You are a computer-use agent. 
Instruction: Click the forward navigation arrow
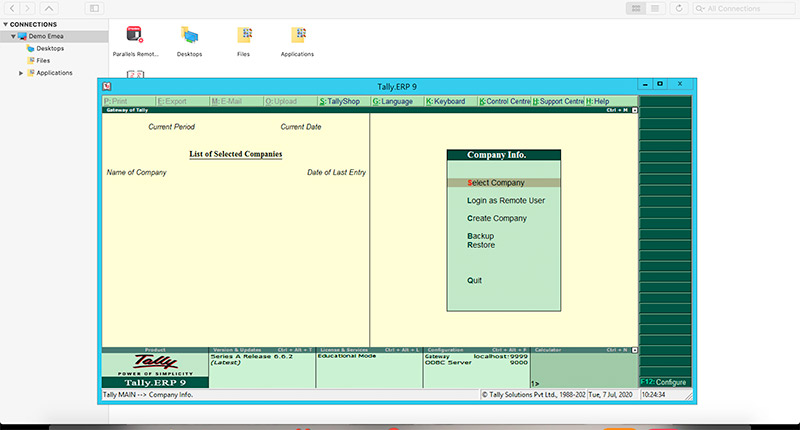[x=28, y=8]
